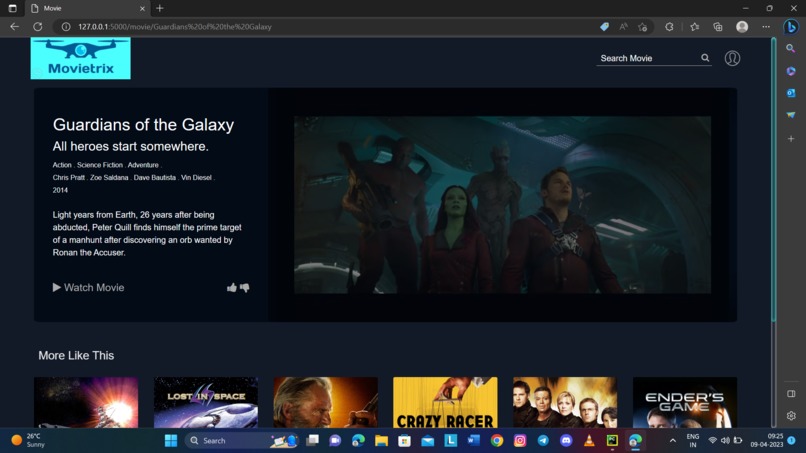Click cast name Dave Bautista

tap(155, 177)
